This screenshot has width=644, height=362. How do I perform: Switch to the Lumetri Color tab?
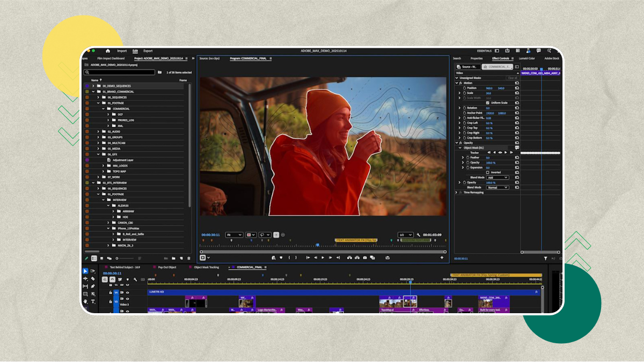pyautogui.click(x=526, y=58)
